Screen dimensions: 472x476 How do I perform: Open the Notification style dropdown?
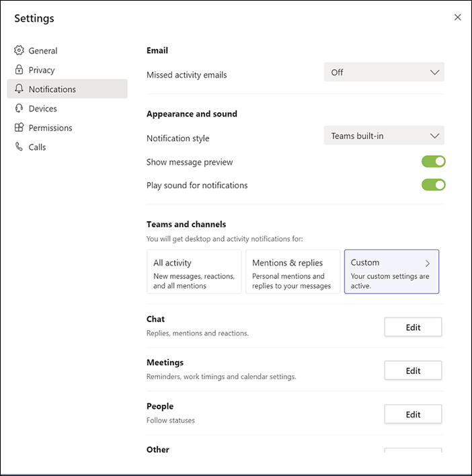384,136
